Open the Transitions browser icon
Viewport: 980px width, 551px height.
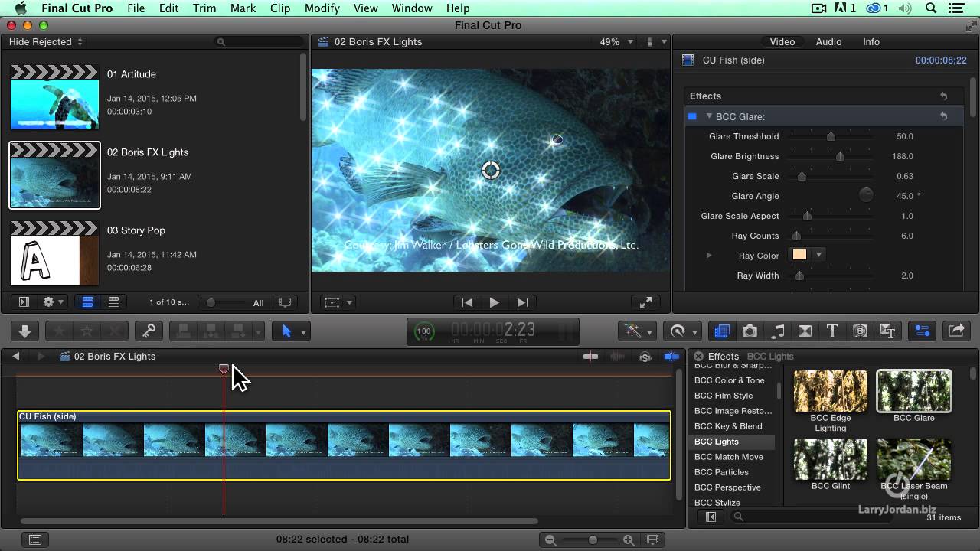805,331
